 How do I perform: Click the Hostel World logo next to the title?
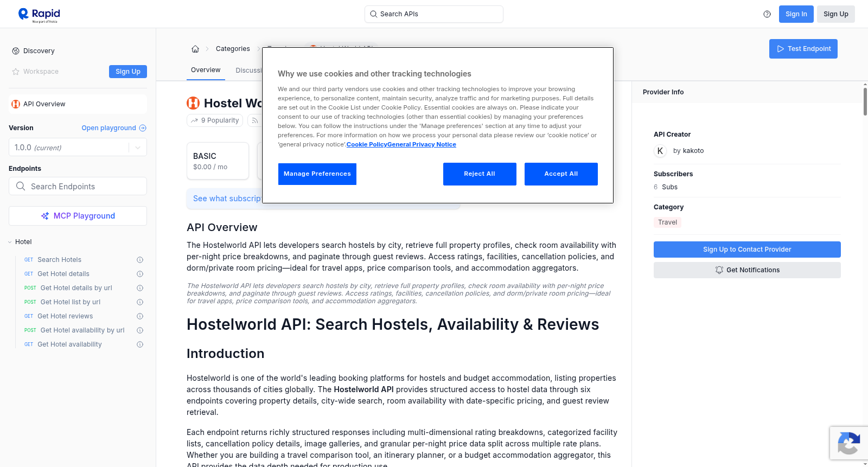point(193,103)
